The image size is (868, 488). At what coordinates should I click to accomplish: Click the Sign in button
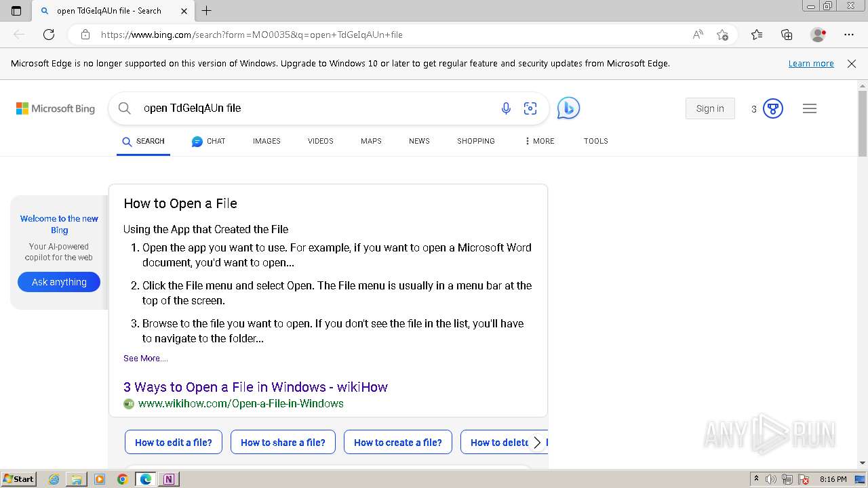[710, 108]
